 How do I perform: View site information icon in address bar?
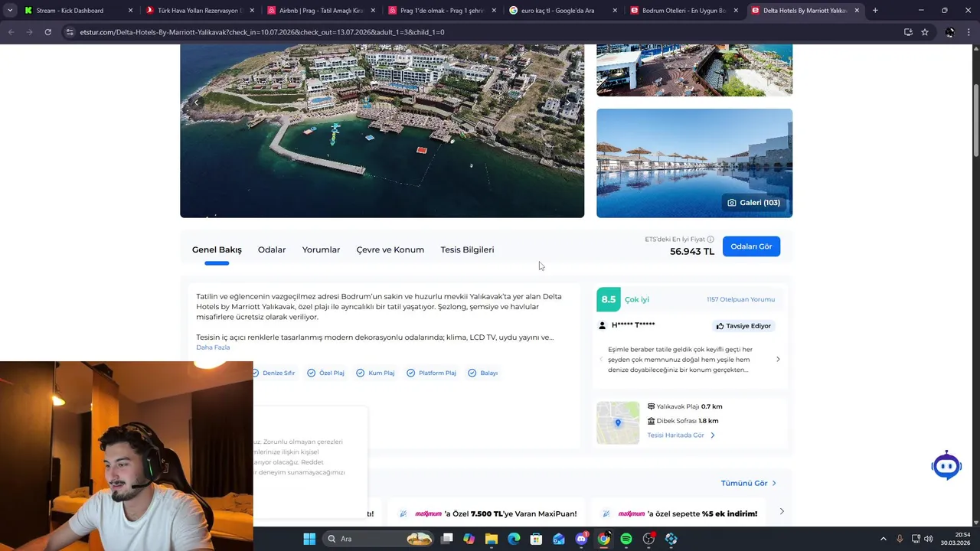[x=70, y=32]
